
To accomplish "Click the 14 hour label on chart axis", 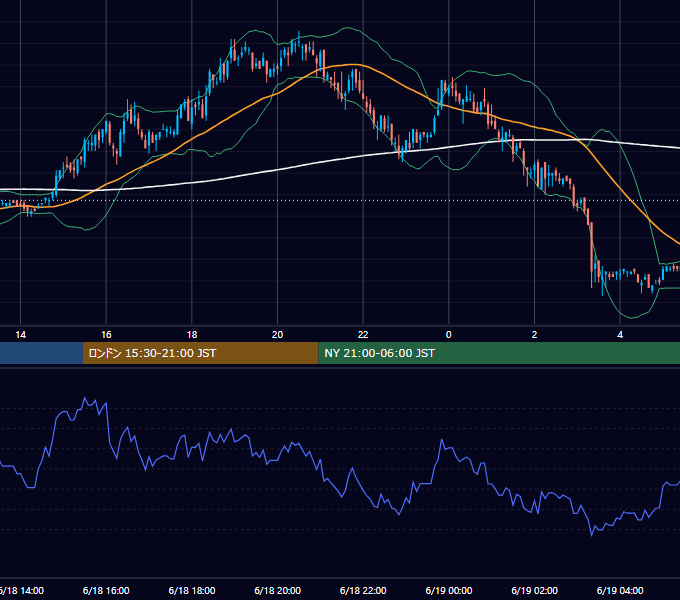I will [20, 335].
